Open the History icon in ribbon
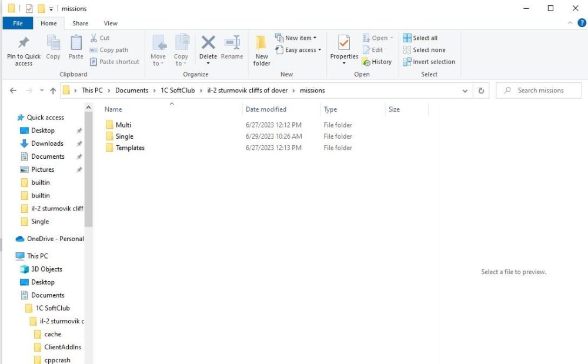This screenshot has width=588, height=364. pos(366,62)
